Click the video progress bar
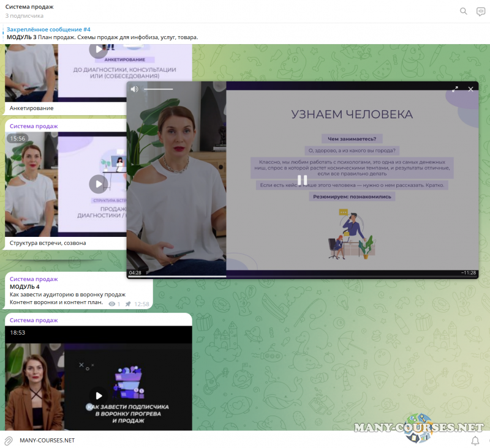Image resolution: width=490 pixels, height=448 pixels. (303, 277)
